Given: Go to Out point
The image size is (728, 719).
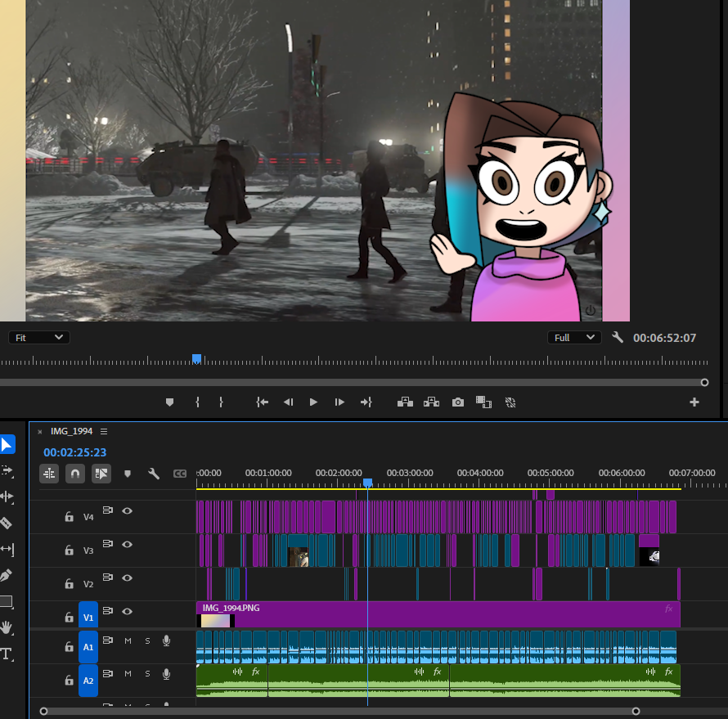Looking at the screenshot, I should pyautogui.click(x=366, y=402).
